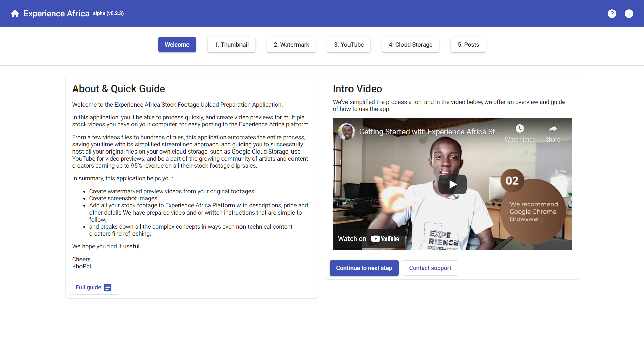Open the 2. Watermark step

click(291, 45)
